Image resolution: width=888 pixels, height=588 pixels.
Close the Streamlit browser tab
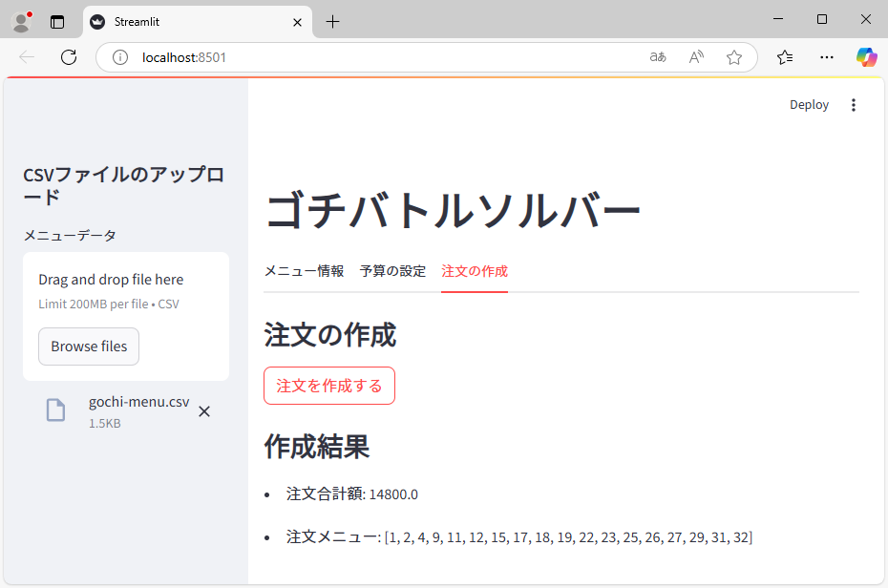click(x=297, y=22)
